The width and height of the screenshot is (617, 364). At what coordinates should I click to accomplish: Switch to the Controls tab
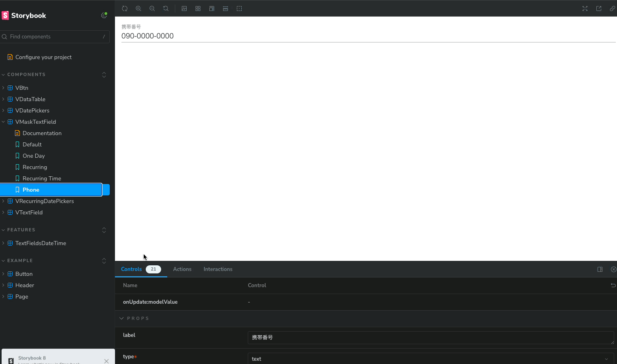point(140,269)
